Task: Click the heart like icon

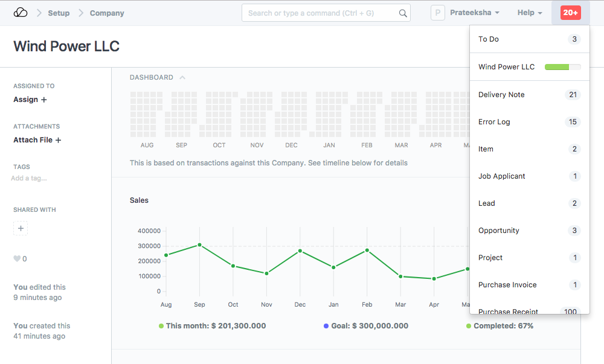Action: tap(17, 259)
